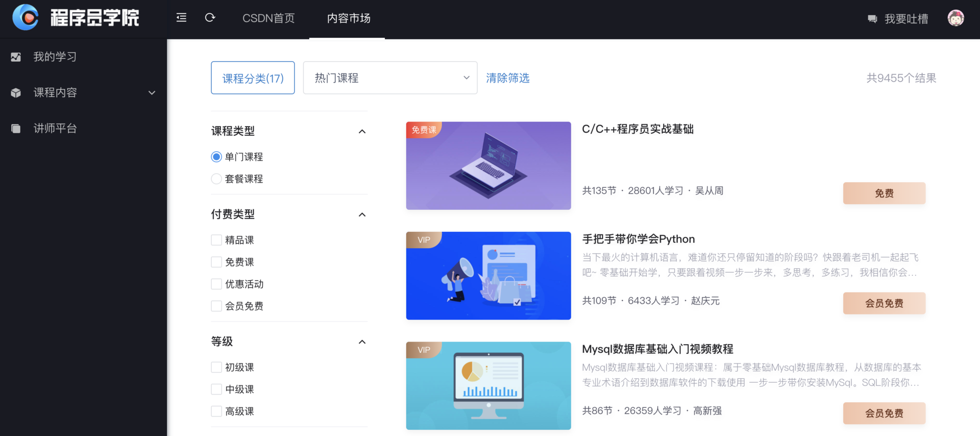Click the 我要吐槽 speech bubble icon
980x436 pixels.
[872, 19]
